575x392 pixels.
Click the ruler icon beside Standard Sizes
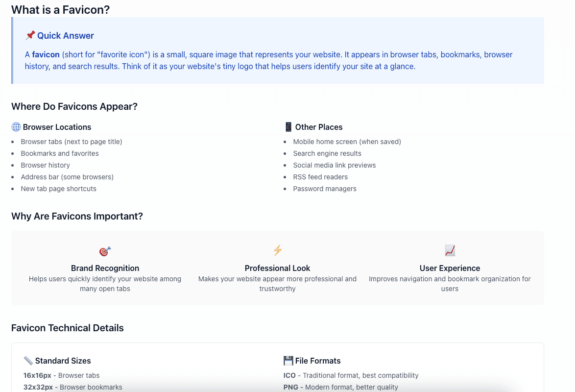click(28, 361)
